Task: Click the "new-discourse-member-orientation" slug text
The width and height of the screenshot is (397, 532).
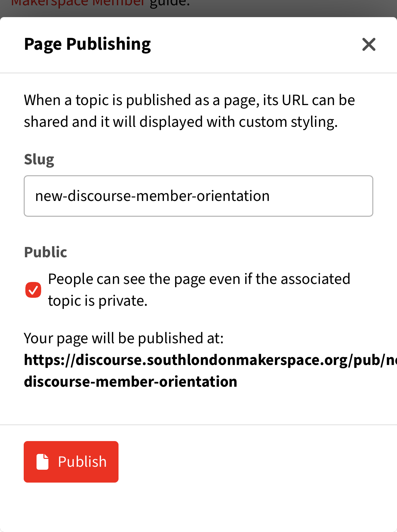Action: (x=152, y=196)
